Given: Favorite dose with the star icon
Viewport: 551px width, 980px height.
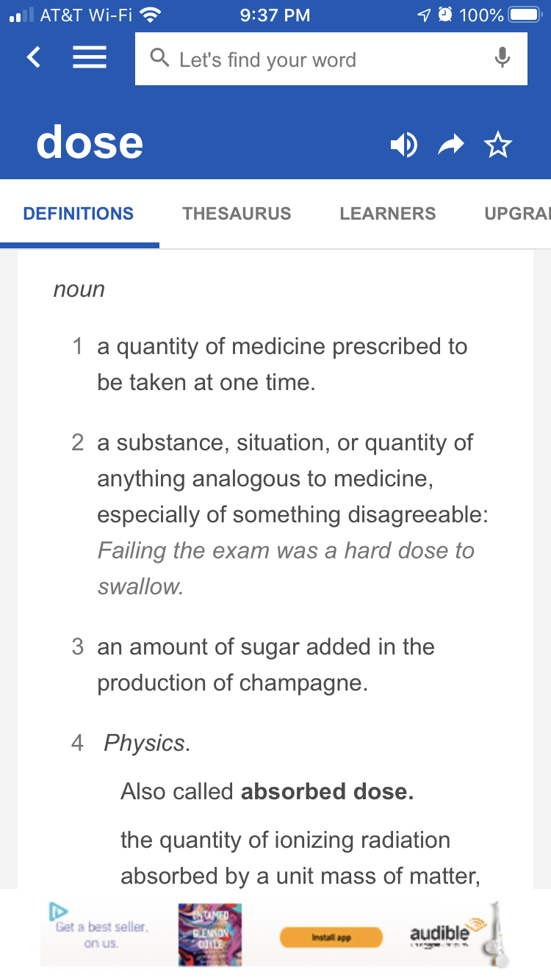Looking at the screenshot, I should pyautogui.click(x=498, y=145).
